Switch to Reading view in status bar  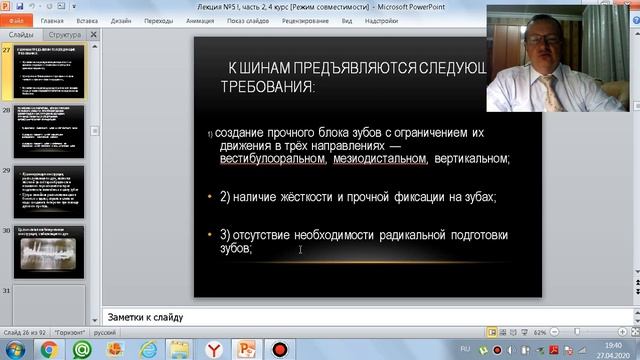tap(513, 332)
